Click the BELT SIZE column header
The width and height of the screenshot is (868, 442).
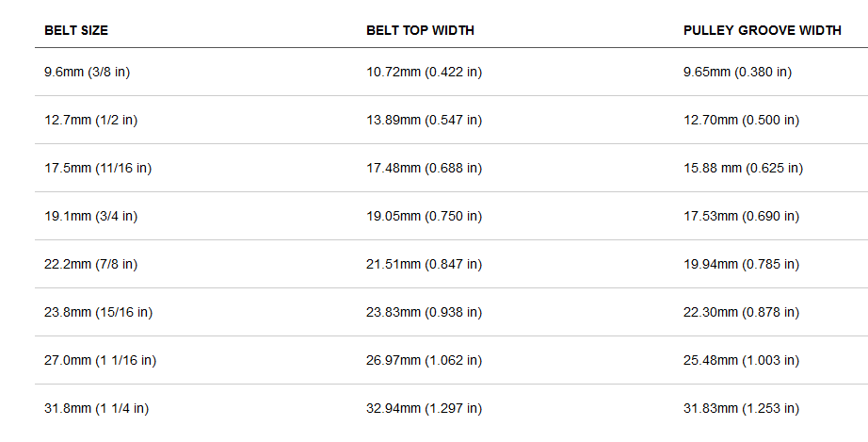[76, 30]
